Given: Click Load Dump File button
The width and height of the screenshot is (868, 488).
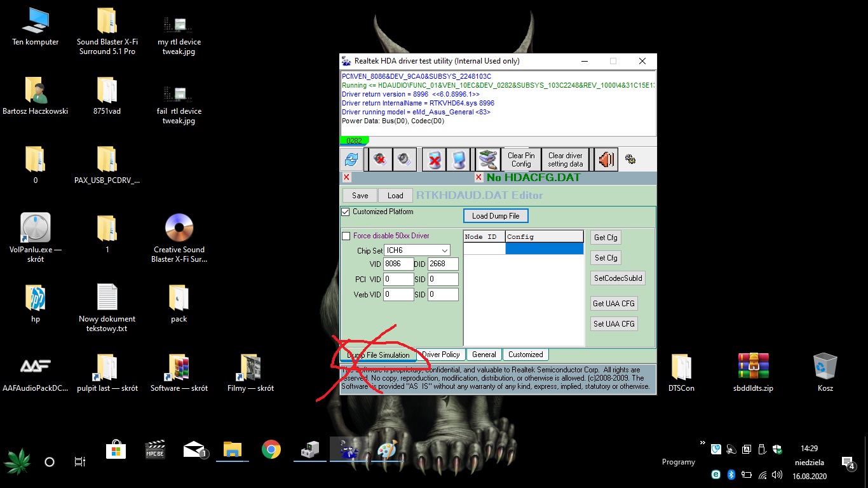Looking at the screenshot, I should pos(496,216).
